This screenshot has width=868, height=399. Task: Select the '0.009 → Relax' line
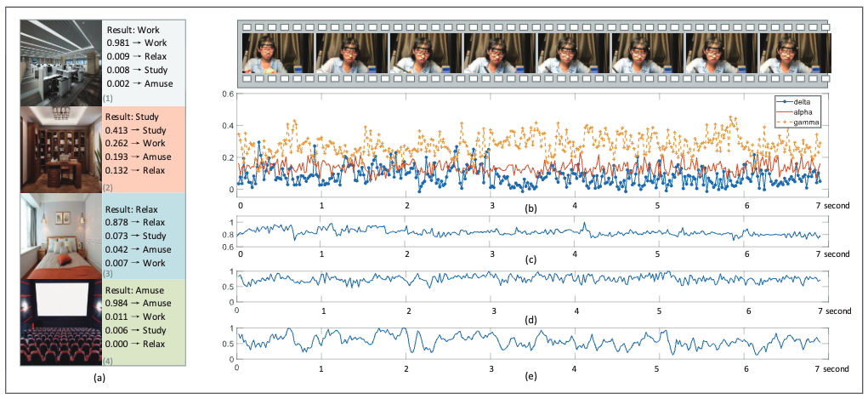(x=137, y=56)
